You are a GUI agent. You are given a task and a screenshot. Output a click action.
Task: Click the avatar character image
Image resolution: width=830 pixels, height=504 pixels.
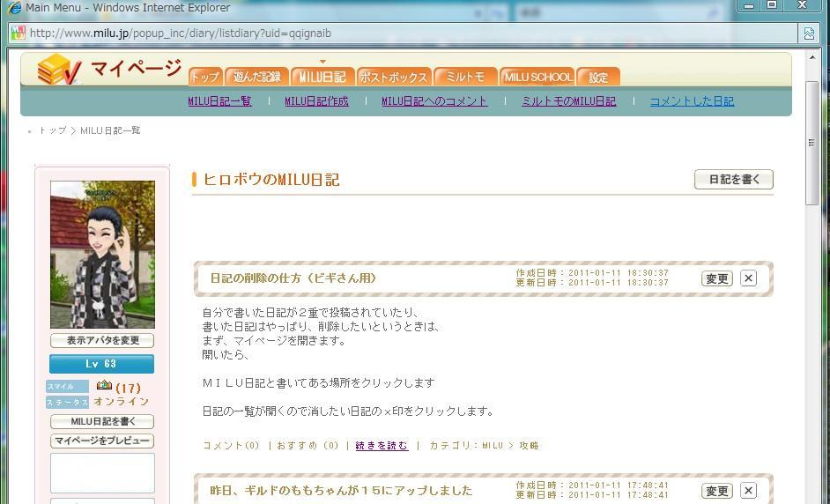coord(102,254)
